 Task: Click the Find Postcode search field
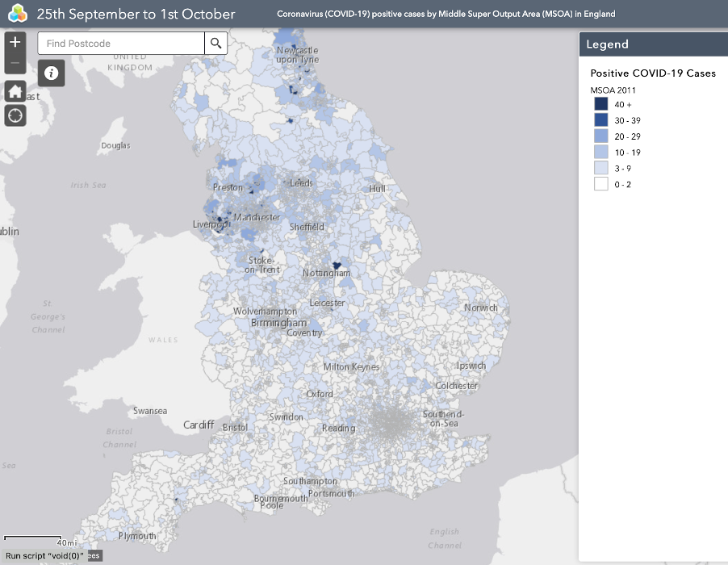click(x=121, y=43)
